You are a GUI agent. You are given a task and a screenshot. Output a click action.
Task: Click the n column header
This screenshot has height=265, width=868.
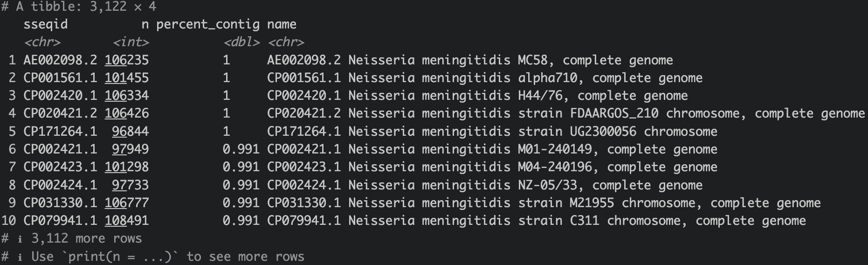[145, 24]
